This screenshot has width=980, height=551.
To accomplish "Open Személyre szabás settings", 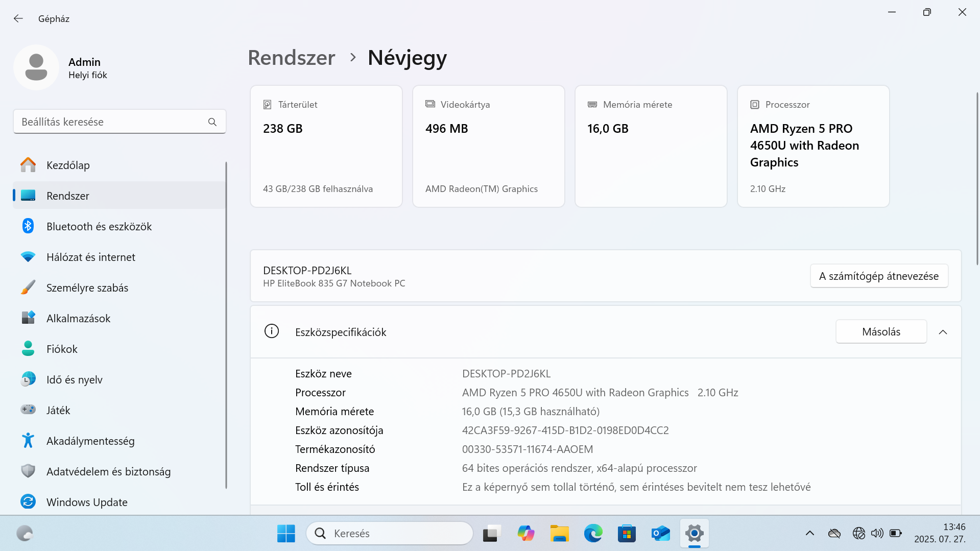I will click(x=119, y=288).
